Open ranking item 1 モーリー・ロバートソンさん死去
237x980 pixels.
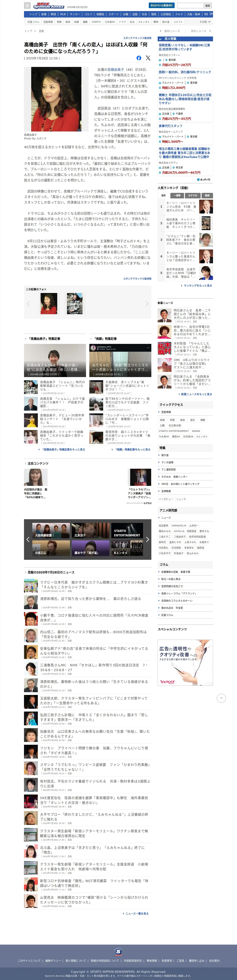(x=185, y=207)
